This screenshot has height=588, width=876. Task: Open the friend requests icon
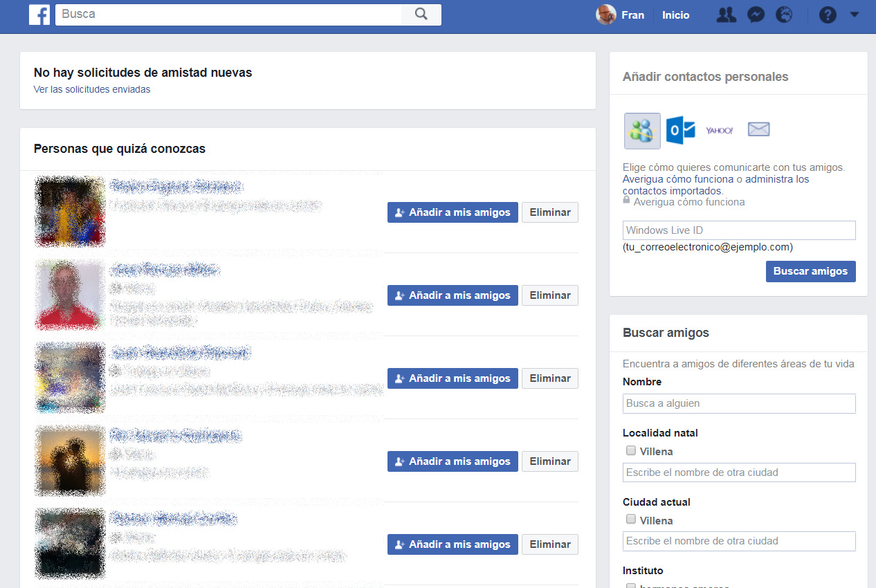click(x=725, y=15)
